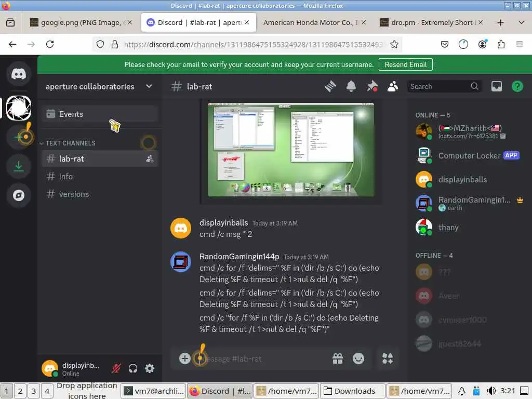Open Discord direct messages home icon
Viewport: 532px width, 399px height.
(x=19, y=74)
